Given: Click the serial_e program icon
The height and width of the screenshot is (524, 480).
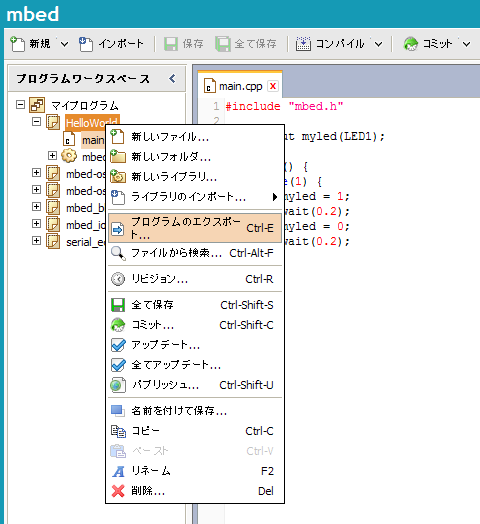Looking at the screenshot, I should (53, 241).
